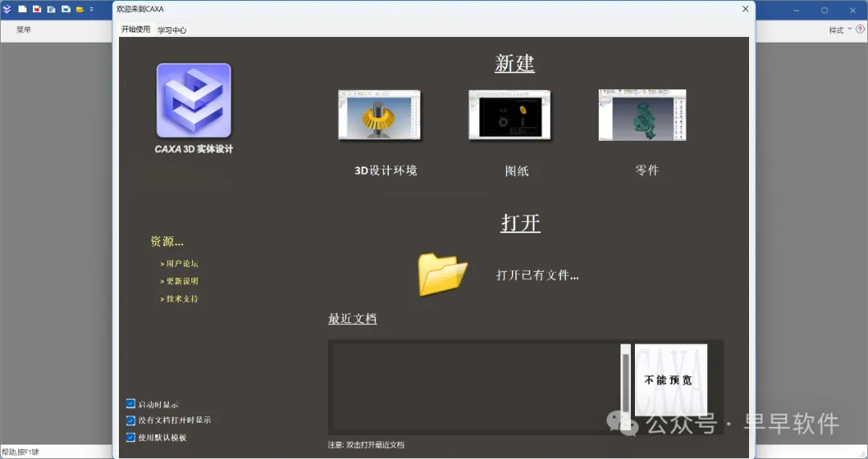Click the CAXA 3D 实体设计 logo image

click(194, 100)
